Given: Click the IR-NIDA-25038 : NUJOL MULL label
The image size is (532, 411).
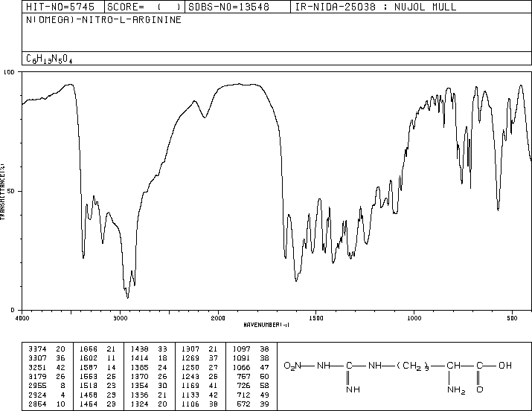Looking at the screenshot, I should 376,7.
